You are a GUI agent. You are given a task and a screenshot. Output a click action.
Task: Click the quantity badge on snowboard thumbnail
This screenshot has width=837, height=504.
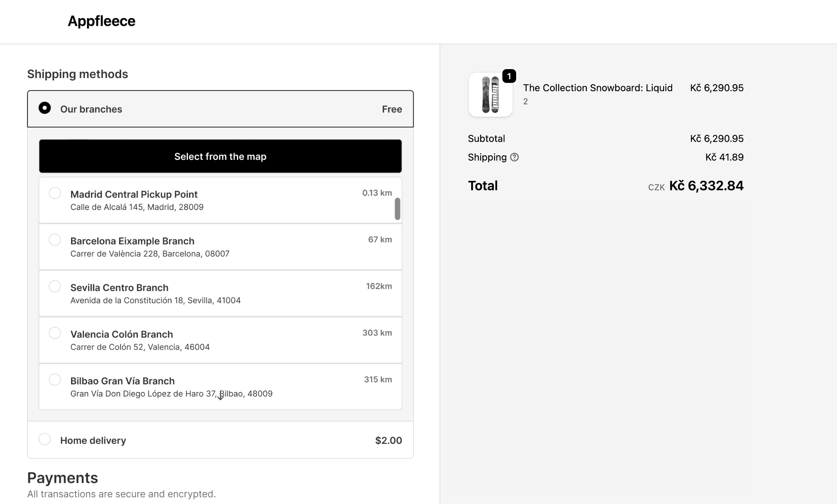coord(509,76)
